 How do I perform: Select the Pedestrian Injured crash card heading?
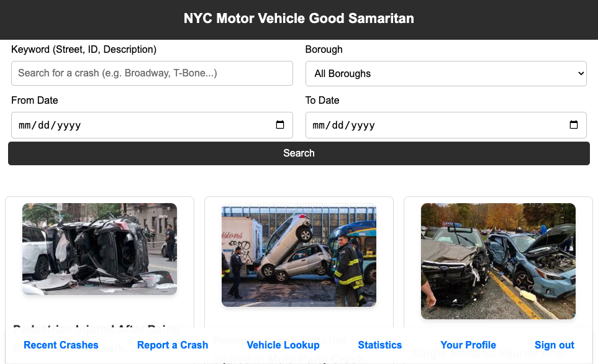96,329
